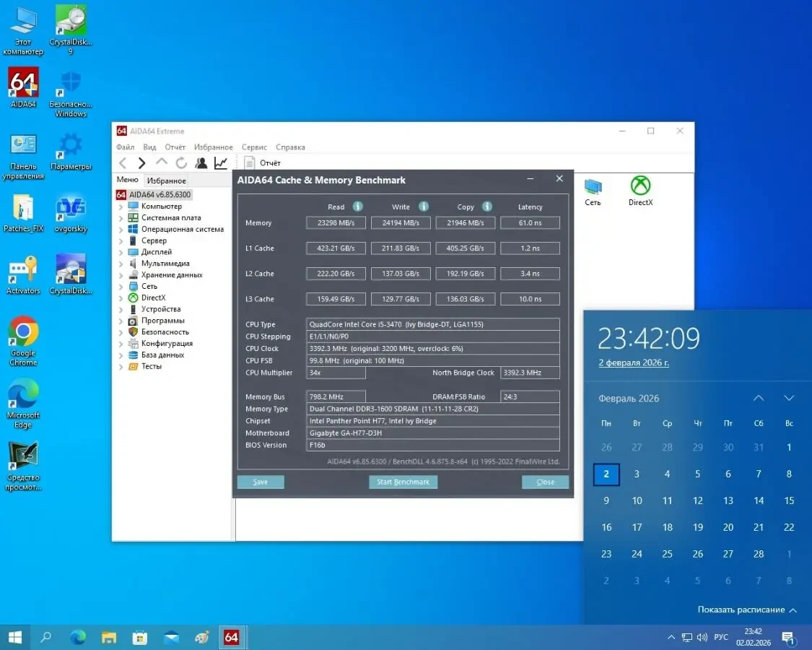Expand Хранение данных tree node
Image resolution: width=812 pixels, height=650 pixels.
tap(121, 274)
